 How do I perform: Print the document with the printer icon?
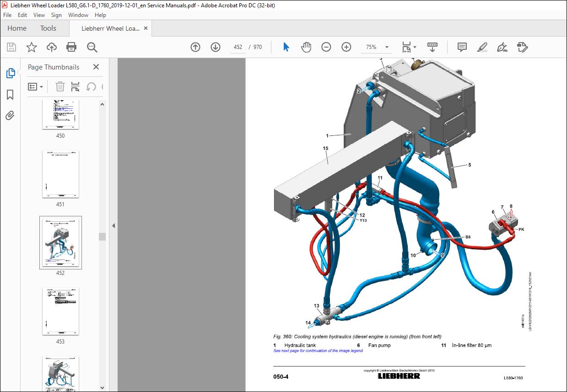[x=71, y=47]
